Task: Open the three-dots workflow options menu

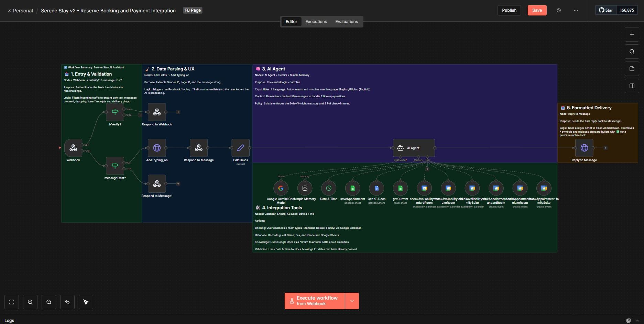Action: 576,10
